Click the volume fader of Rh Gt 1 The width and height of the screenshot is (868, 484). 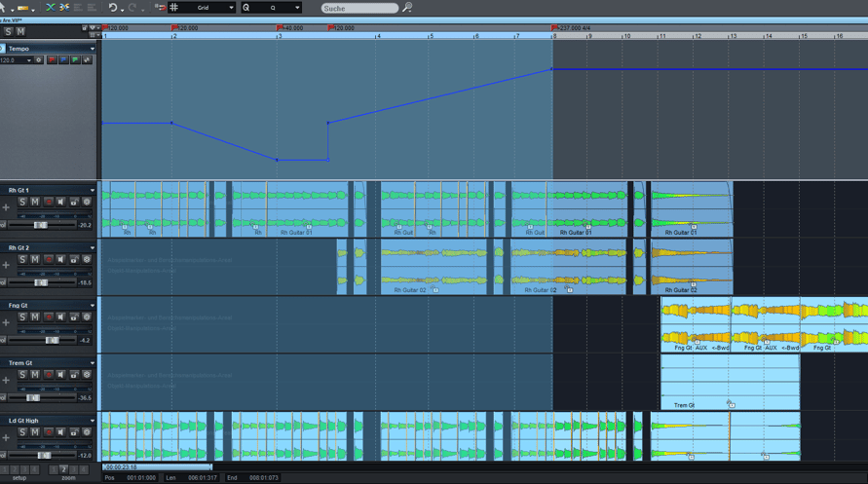point(40,225)
